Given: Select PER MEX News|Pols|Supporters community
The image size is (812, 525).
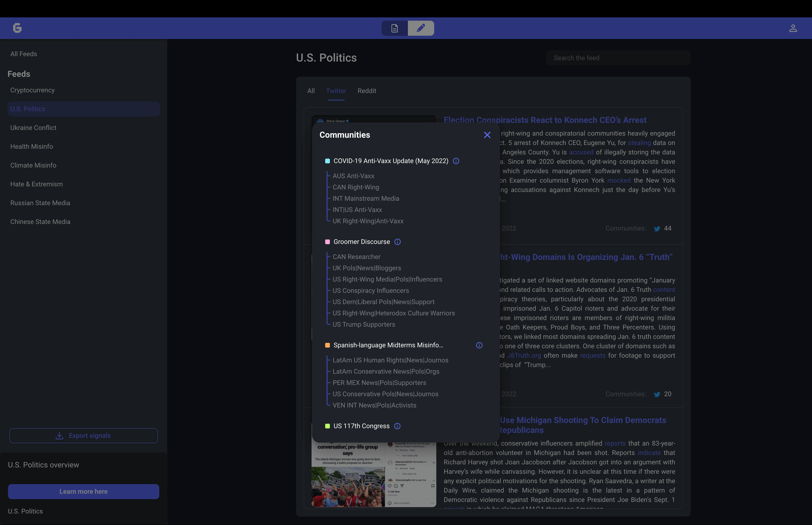Looking at the screenshot, I should coord(379,383).
